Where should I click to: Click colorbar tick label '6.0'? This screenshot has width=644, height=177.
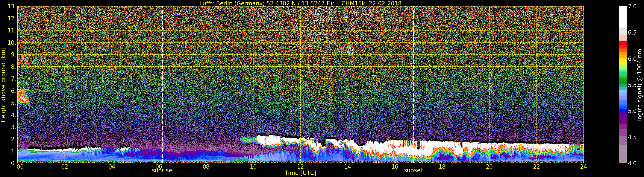pos(632,59)
